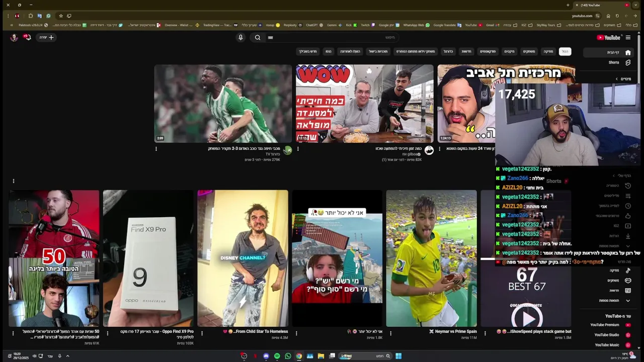Open Spotify from the taskbar
Image resolution: width=644 pixels, height=362 pixels.
(277, 356)
